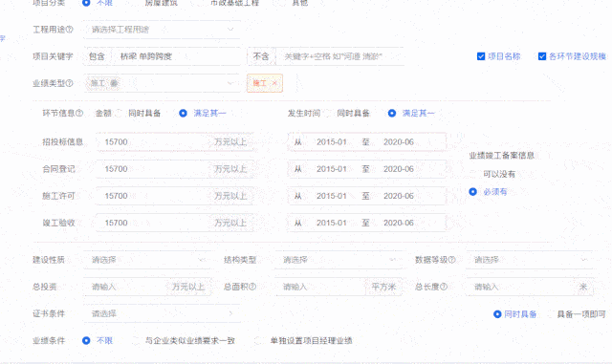Viewport: 612px width, 364px height.
Task: Open the 请选择工程用途 dropdown
Action: click(162, 30)
